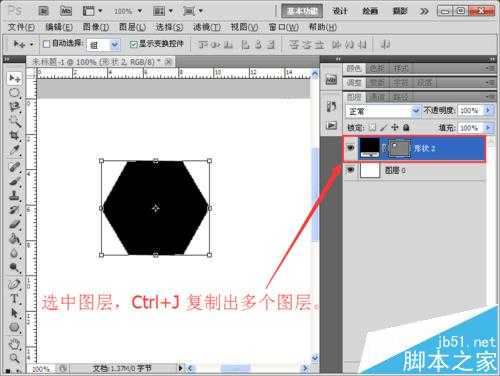Screen dimensions: 500x376
Task: Open the 文件(F) menu
Action: click(x=21, y=27)
